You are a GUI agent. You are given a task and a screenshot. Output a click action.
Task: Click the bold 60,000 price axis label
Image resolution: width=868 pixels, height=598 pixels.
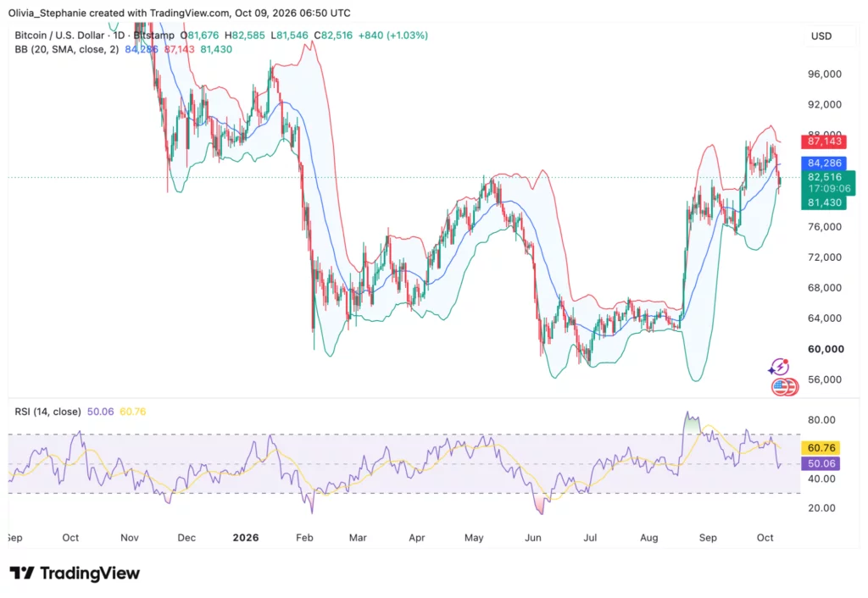(x=826, y=349)
